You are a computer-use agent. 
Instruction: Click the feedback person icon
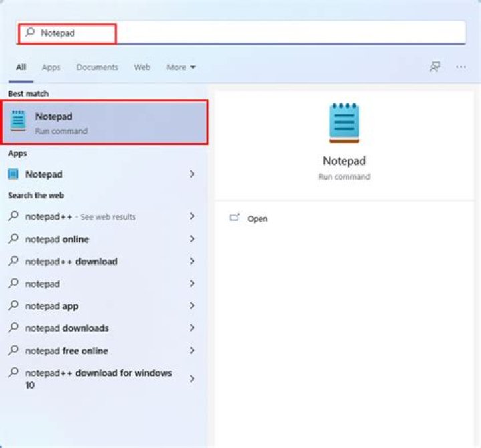click(x=435, y=67)
